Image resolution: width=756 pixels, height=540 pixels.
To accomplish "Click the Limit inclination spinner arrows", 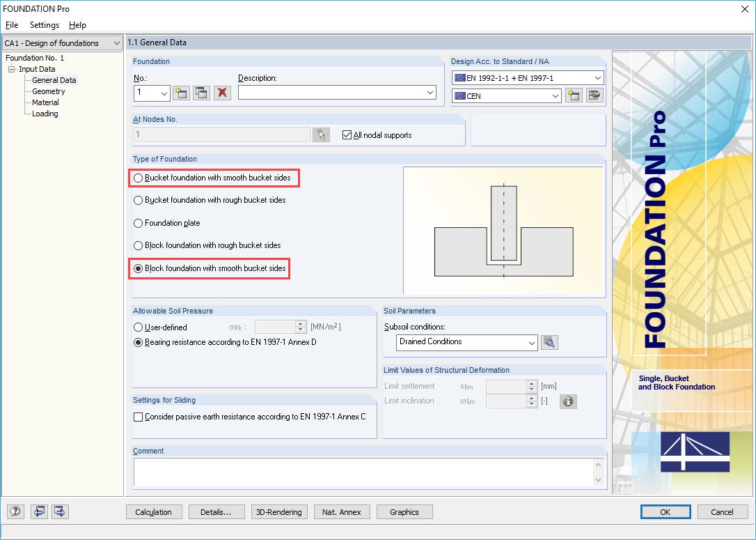I will (532, 401).
